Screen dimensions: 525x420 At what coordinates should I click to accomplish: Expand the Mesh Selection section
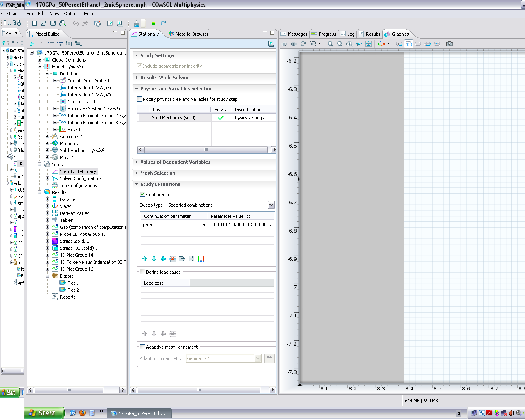tap(157, 173)
